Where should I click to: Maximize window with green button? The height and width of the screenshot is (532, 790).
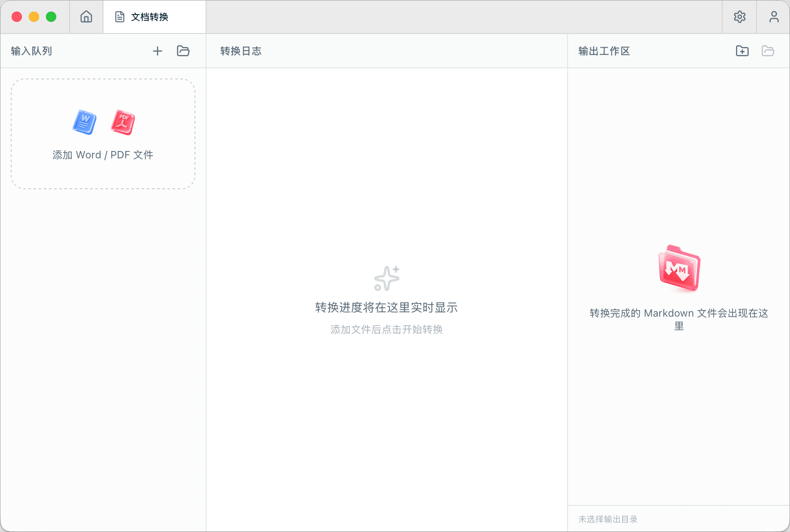tap(51, 17)
